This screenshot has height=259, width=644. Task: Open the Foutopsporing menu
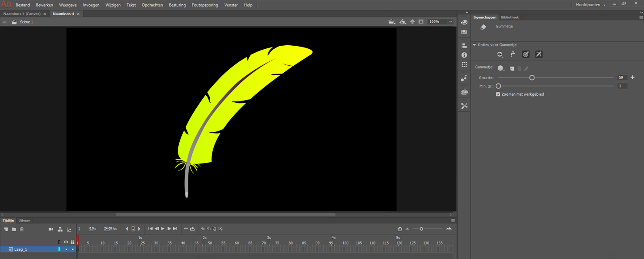205,5
